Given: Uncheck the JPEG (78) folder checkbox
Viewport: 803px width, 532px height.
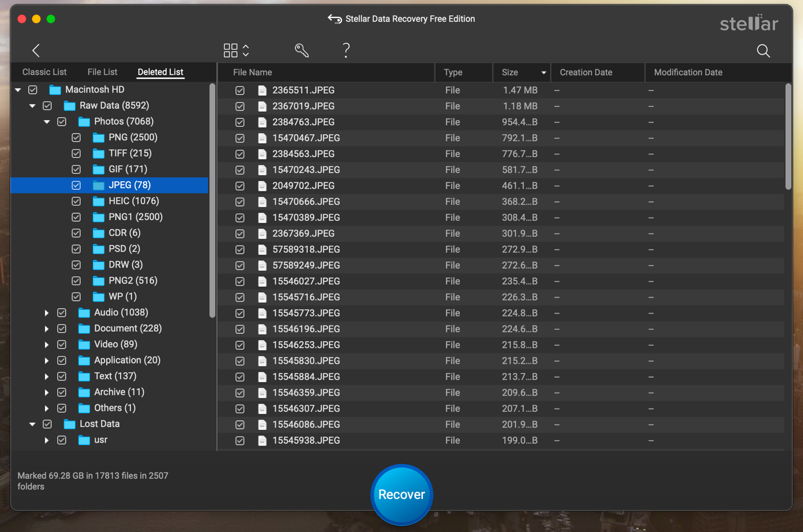Looking at the screenshot, I should click(x=76, y=185).
